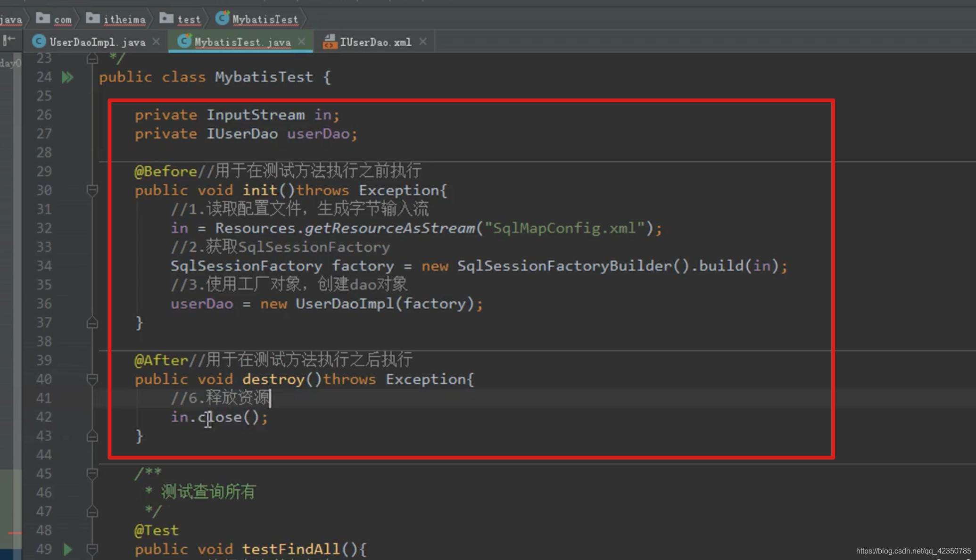Click the comment //1.读取配置文件，生成字节输入流
This screenshot has height=560, width=976.
tap(300, 209)
